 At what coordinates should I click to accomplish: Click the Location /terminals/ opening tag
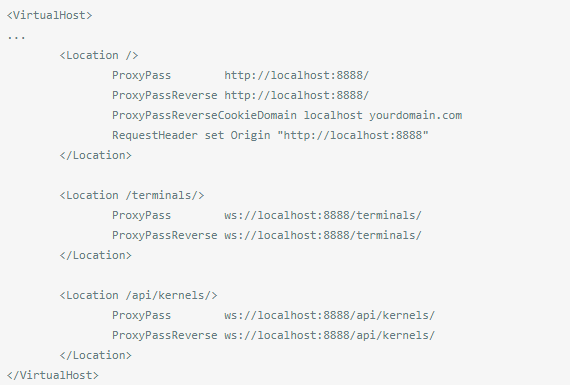point(132,195)
